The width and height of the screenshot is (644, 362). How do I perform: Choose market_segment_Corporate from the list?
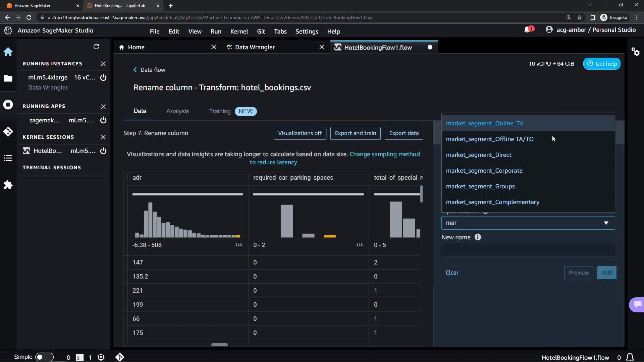(x=484, y=171)
